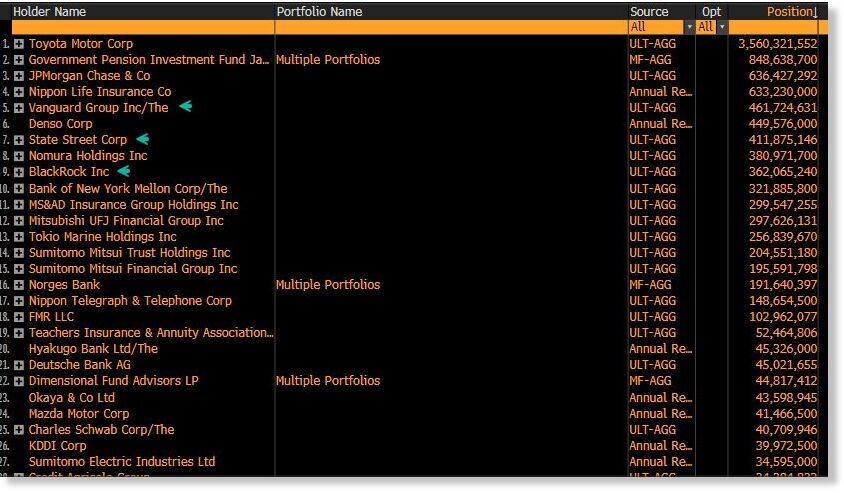
Task: Click position value 411,875,146
Action: [x=783, y=140]
